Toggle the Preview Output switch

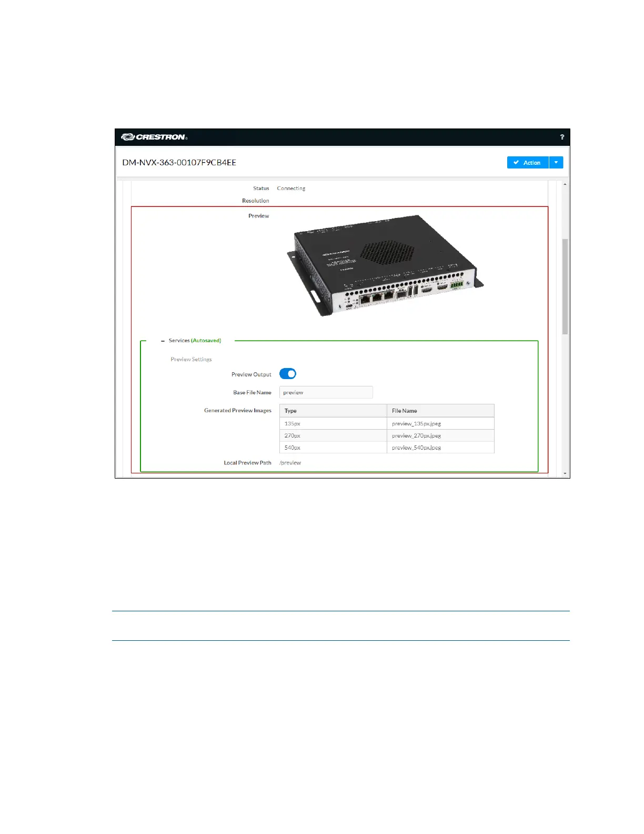[x=288, y=374]
